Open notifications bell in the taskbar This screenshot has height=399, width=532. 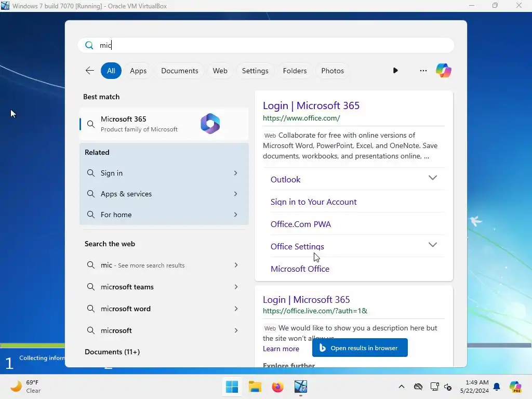[497, 387]
